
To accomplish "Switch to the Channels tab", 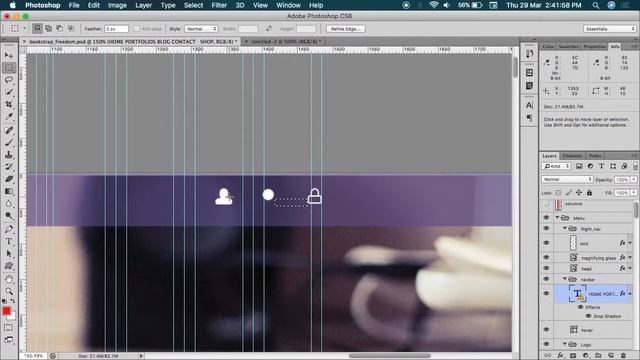I will pyautogui.click(x=572, y=156).
